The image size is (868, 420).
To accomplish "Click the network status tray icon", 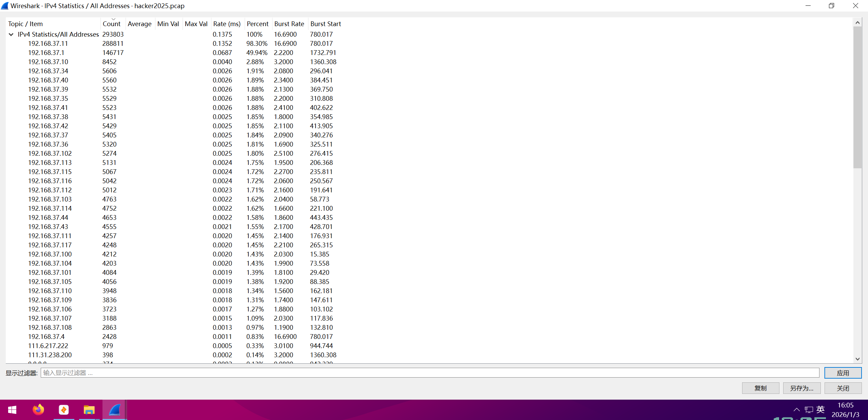I will coord(809,410).
